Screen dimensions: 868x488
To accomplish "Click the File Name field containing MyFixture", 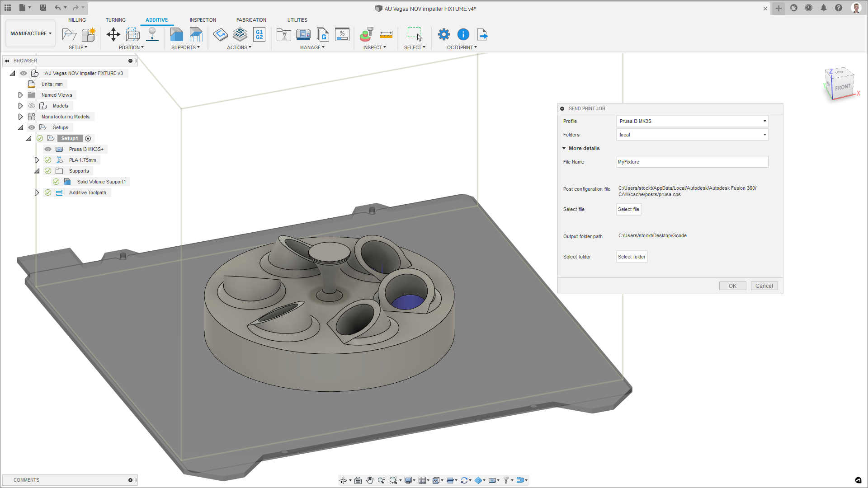I will (x=692, y=162).
